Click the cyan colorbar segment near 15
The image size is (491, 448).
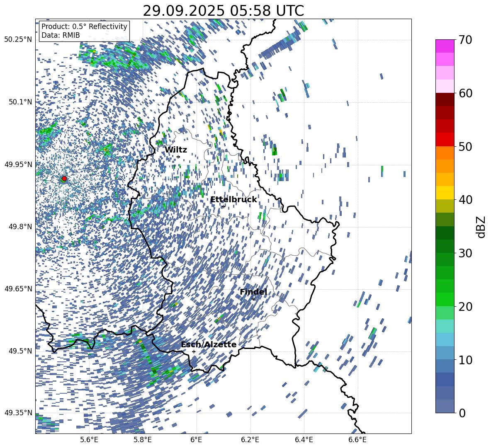point(445,326)
